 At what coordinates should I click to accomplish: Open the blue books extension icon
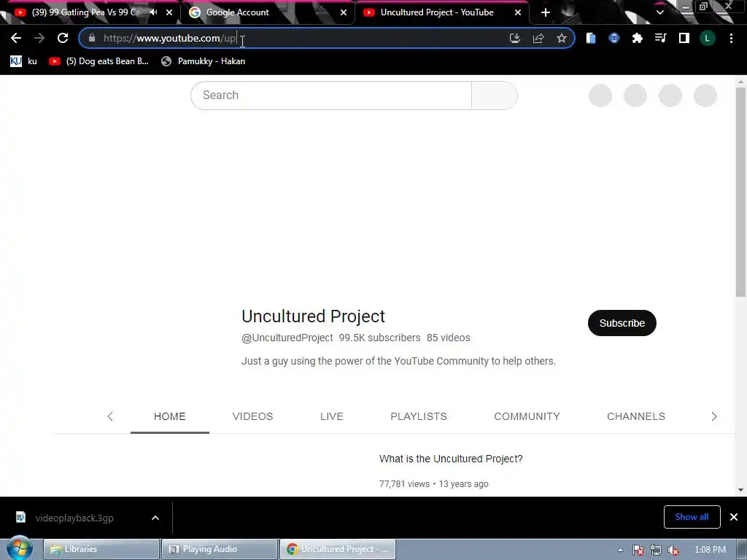[591, 38]
